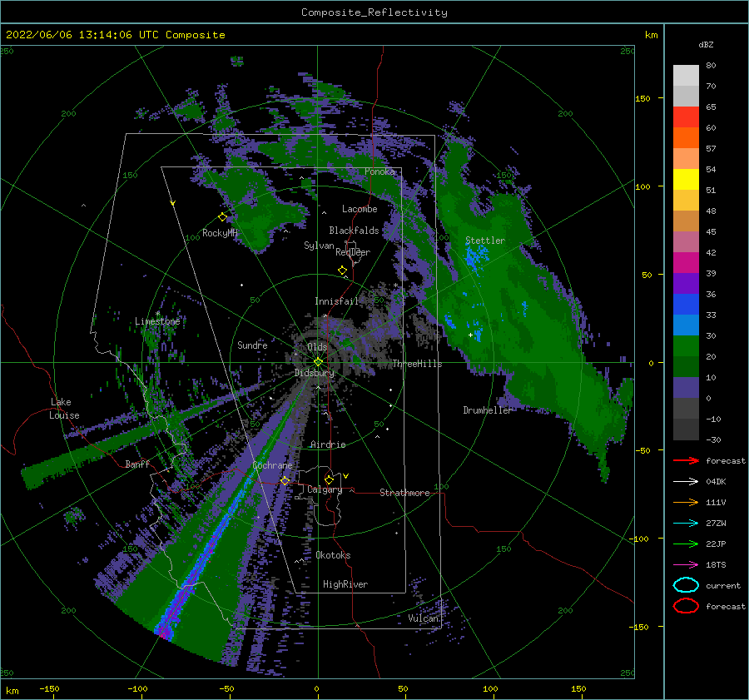Click the Stettler city label
The width and height of the screenshot is (749, 700).
[485, 241]
